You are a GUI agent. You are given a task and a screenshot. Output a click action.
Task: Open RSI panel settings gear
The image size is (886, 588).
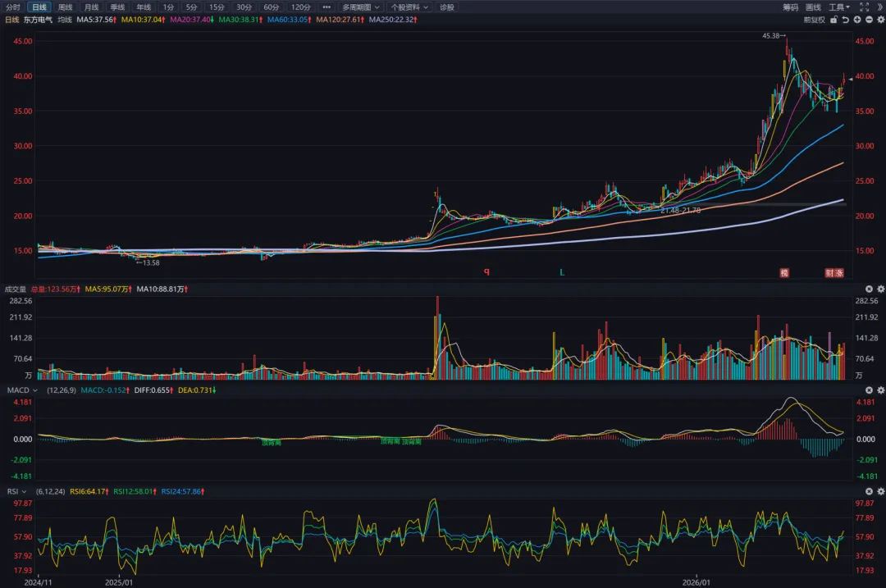[x=880, y=491]
